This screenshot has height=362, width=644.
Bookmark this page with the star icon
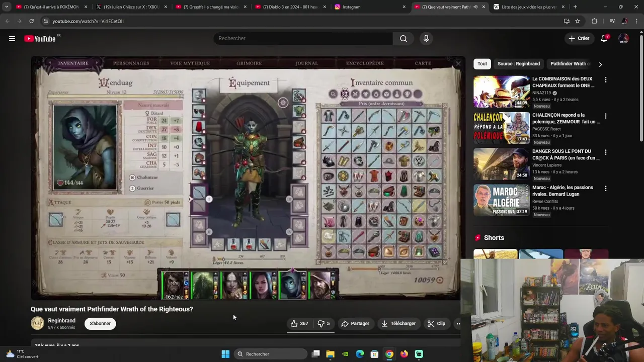(x=578, y=21)
